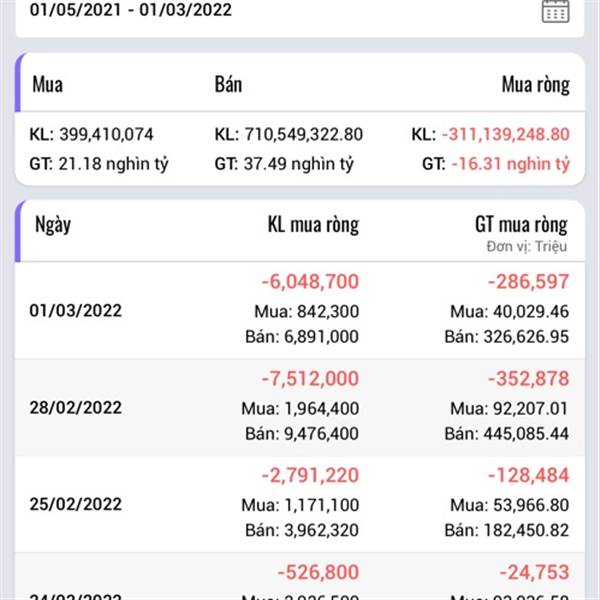Tap the Bán column header

coord(228,84)
